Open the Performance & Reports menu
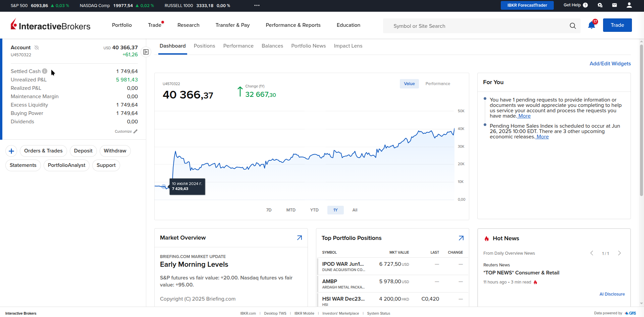 [293, 25]
